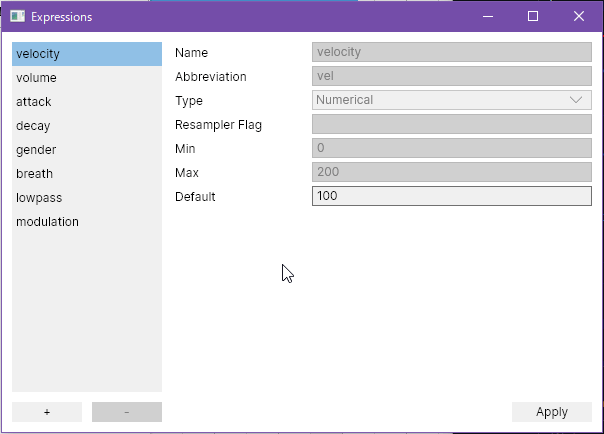Select the velocity expression in the list
The height and width of the screenshot is (434, 604).
pyautogui.click(x=87, y=54)
